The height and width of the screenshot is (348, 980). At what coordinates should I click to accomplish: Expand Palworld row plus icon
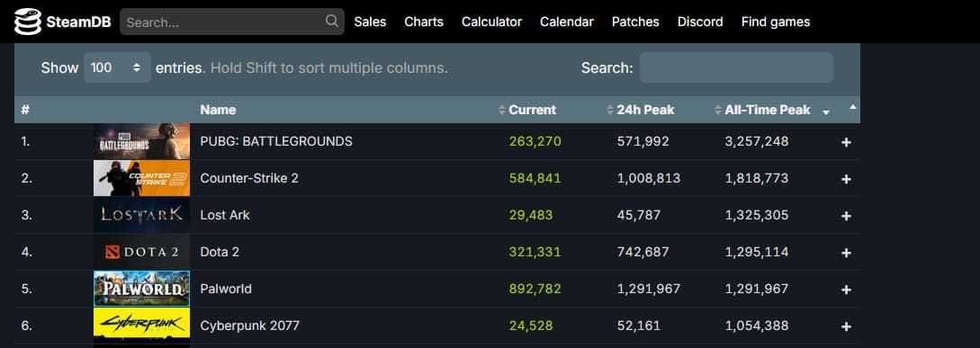pyautogui.click(x=846, y=290)
